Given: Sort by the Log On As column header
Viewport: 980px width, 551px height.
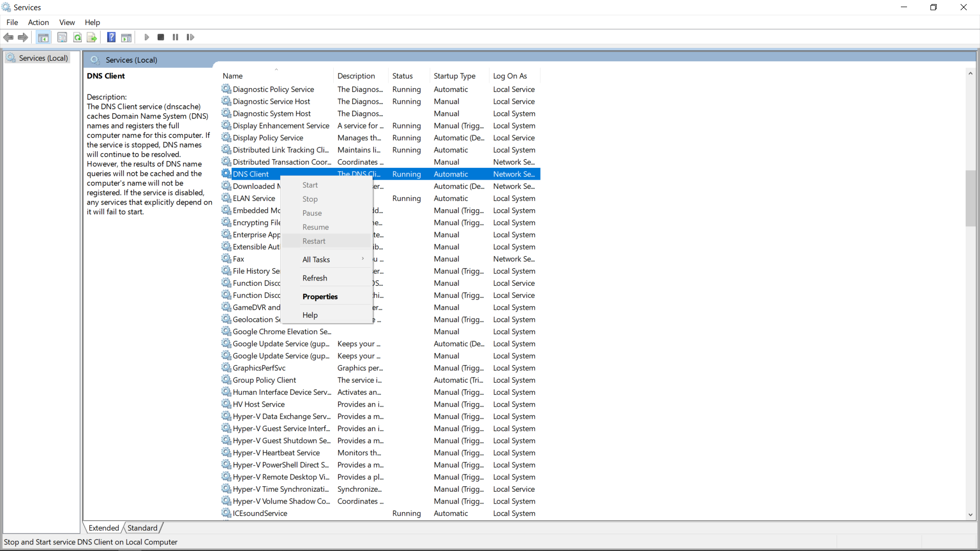Looking at the screenshot, I should (x=514, y=76).
